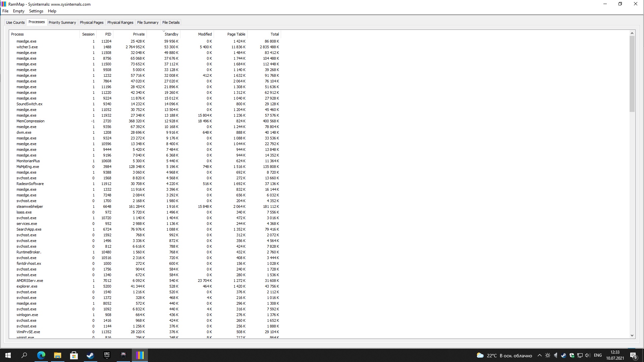644x362 pixels.
Task: Select the RuntimeBroker. process row
Action: point(145,252)
